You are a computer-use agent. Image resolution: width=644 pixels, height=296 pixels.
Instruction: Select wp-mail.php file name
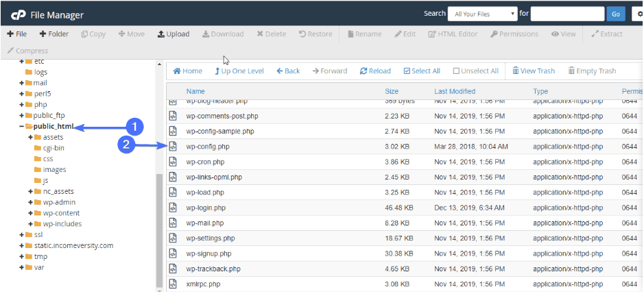(x=205, y=223)
